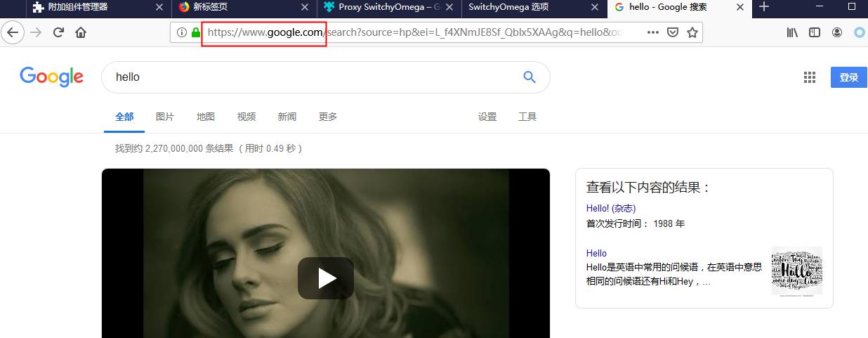Go back using the browser back arrow
This screenshot has width=868, height=338.
pyautogui.click(x=13, y=32)
